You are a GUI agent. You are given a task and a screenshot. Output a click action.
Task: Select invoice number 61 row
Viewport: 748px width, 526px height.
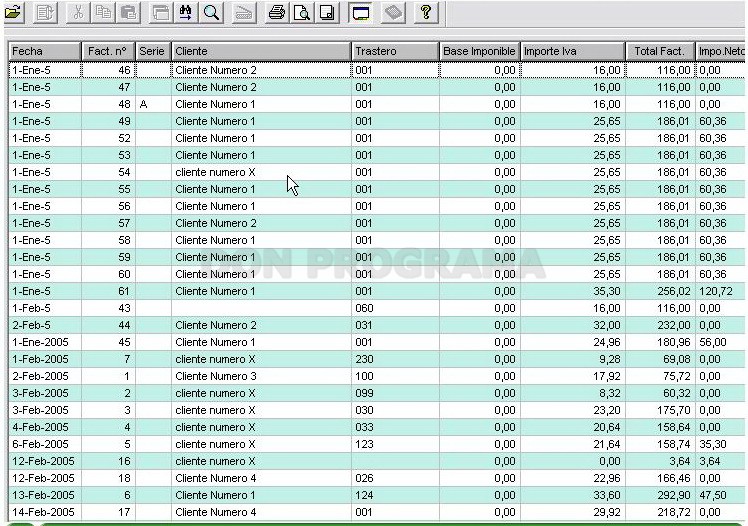pos(377,291)
